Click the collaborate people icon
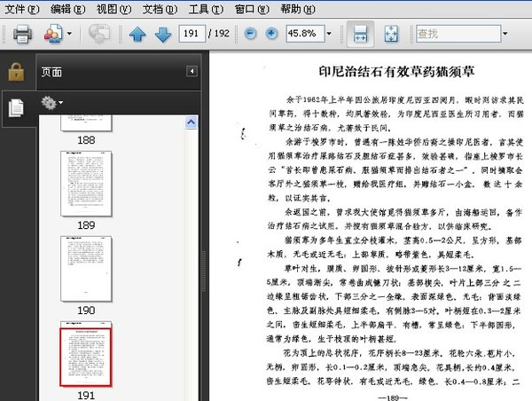The width and height of the screenshot is (532, 401). pos(53,34)
